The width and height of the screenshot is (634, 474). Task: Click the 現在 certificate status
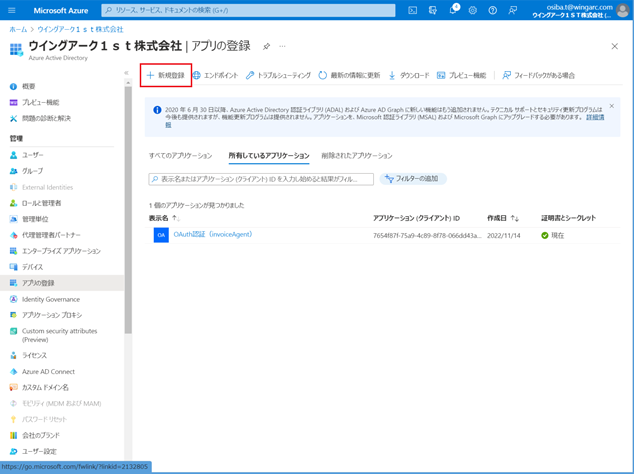553,235
